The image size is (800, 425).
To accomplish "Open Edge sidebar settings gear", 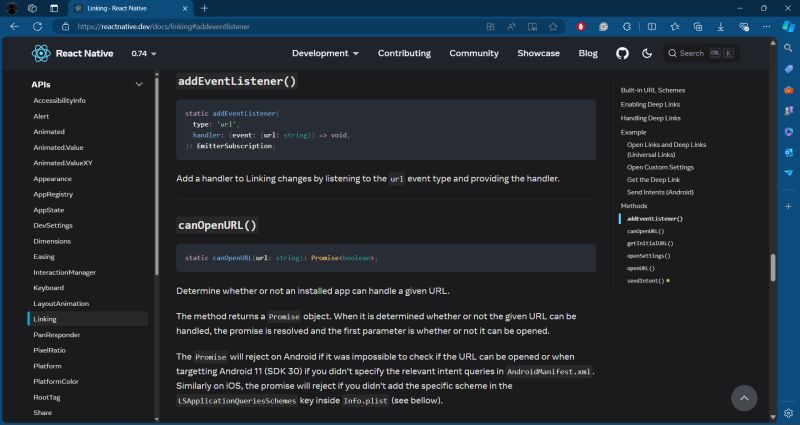I will [788, 411].
